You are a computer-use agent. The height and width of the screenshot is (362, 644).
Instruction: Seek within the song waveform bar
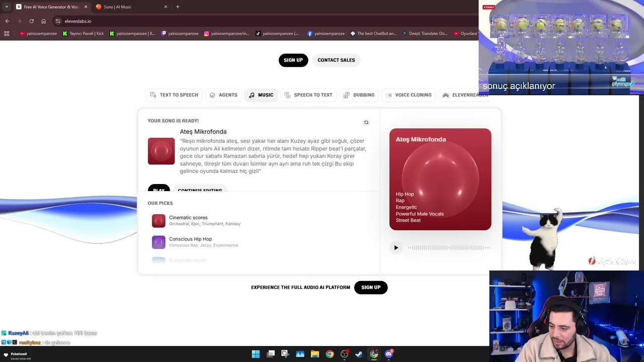(448, 247)
